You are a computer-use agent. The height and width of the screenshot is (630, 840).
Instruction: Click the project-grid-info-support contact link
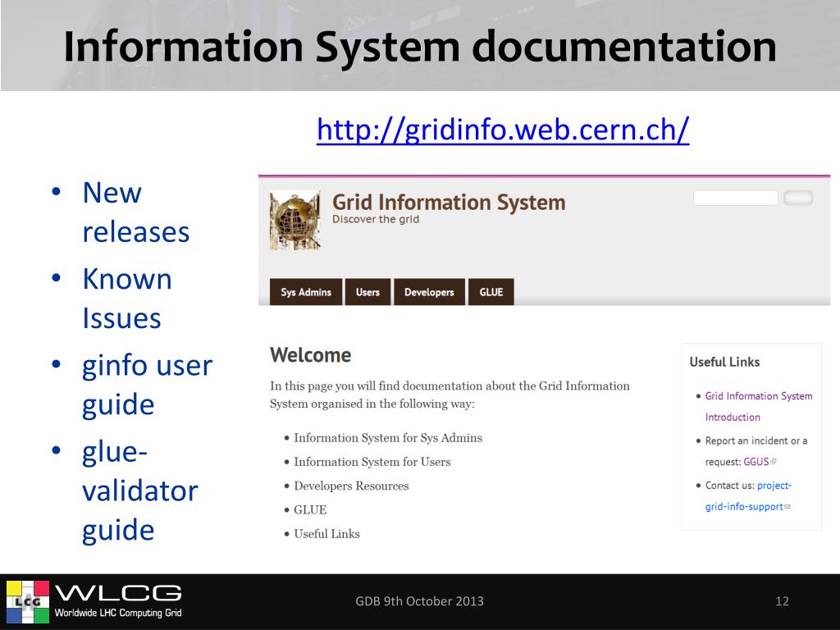tap(748, 496)
